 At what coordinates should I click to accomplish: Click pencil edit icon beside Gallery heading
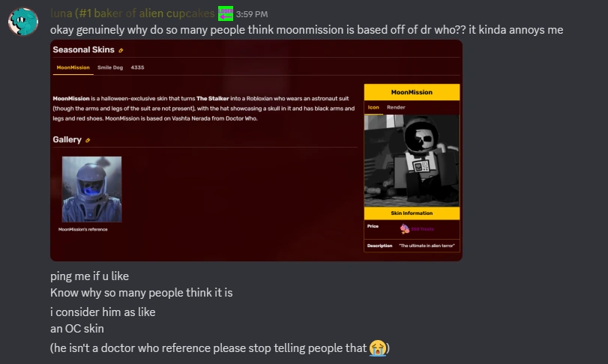[88, 140]
